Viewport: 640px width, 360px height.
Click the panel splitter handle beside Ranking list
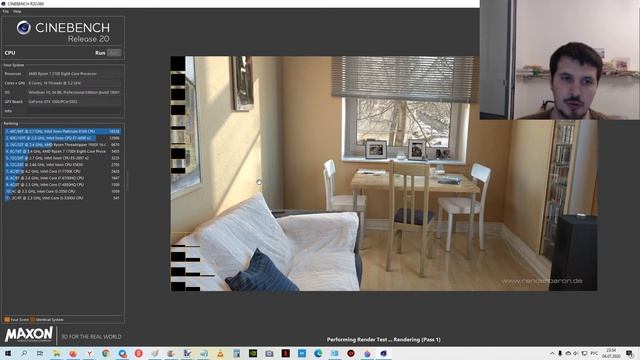point(127,181)
